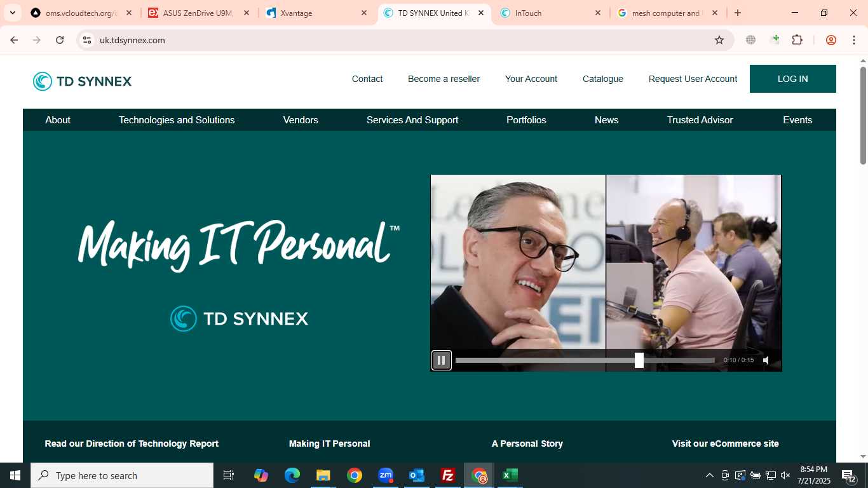Open Excel from the taskbar

tap(510, 475)
